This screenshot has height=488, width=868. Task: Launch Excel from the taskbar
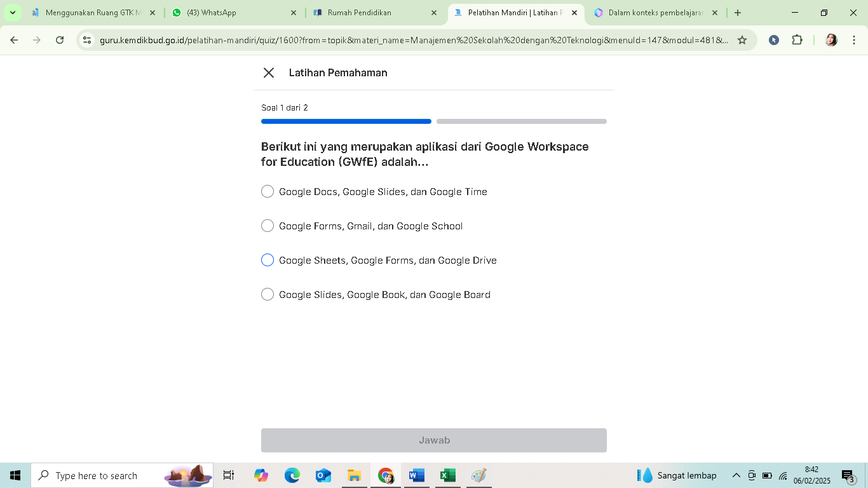(447, 475)
